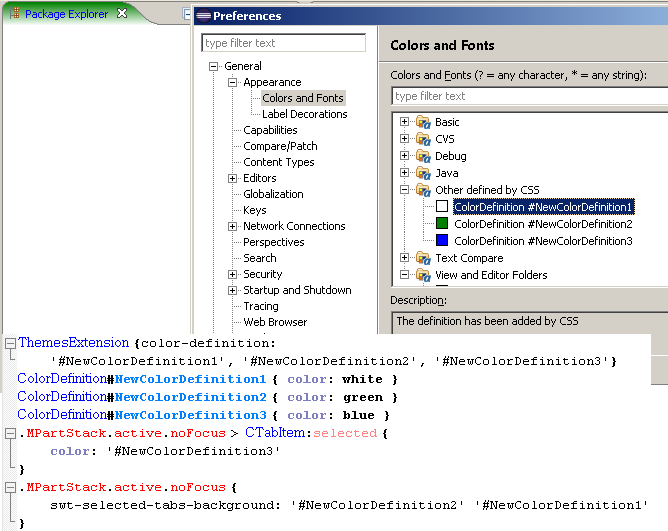The height and width of the screenshot is (531, 668).
Task: Click the Eclipse icon in Preferences title
Action: pyautogui.click(x=203, y=16)
